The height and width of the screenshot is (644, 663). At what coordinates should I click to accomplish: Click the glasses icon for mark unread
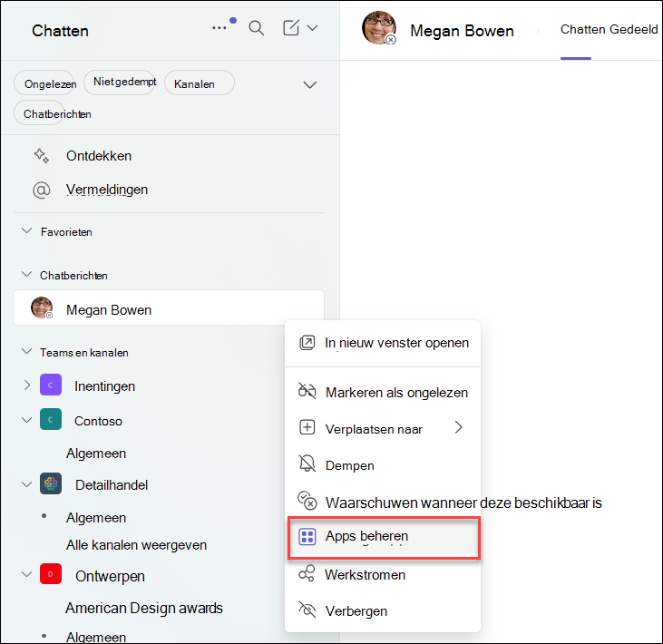tap(307, 391)
